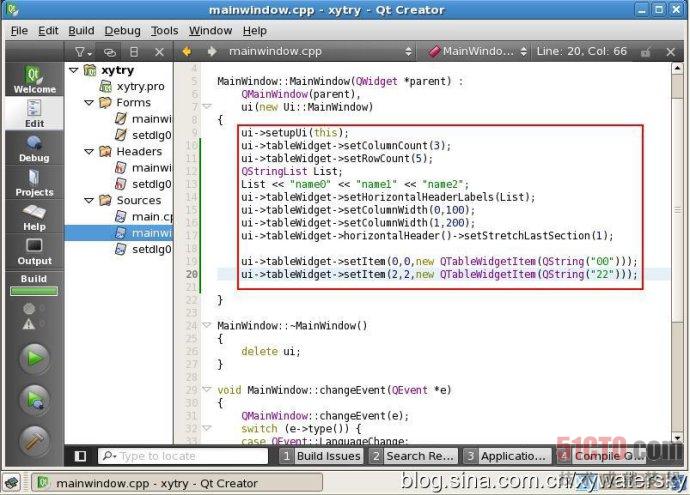Collapse the Headers folder
The width and height of the screenshot is (690, 495).
[89, 151]
